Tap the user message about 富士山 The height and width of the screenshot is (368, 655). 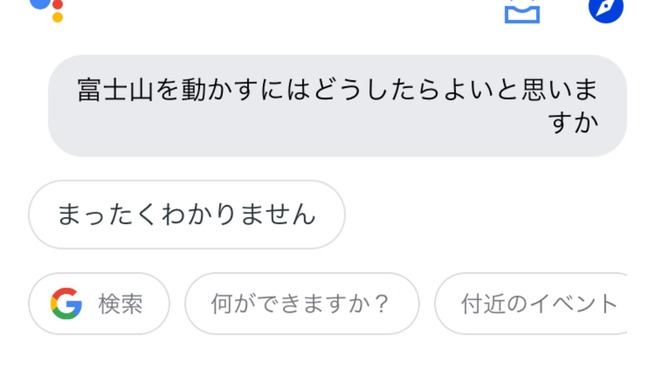pyautogui.click(x=337, y=106)
